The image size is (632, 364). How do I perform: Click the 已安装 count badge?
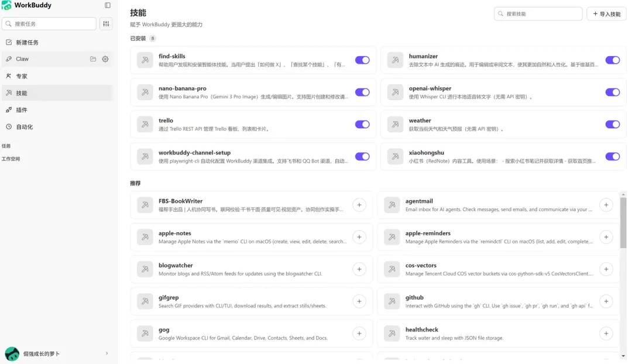pyautogui.click(x=152, y=39)
